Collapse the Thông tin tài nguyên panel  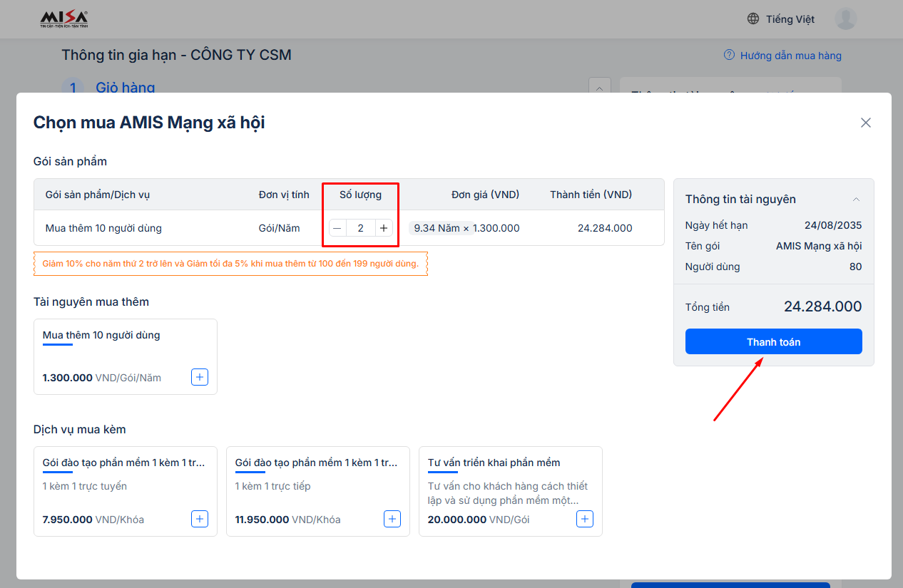click(857, 200)
